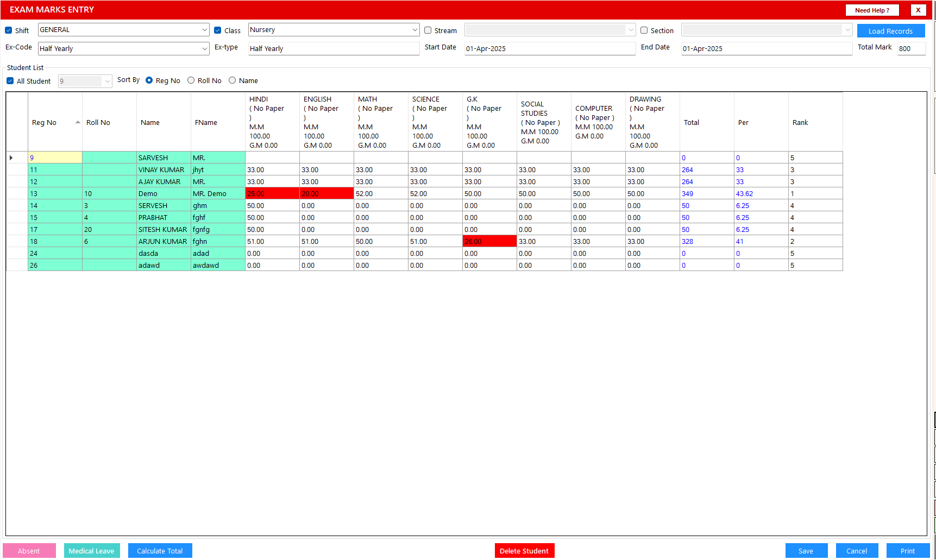Click the awdawd father name cell
Image resolution: width=936 pixels, height=560 pixels.
click(x=218, y=265)
